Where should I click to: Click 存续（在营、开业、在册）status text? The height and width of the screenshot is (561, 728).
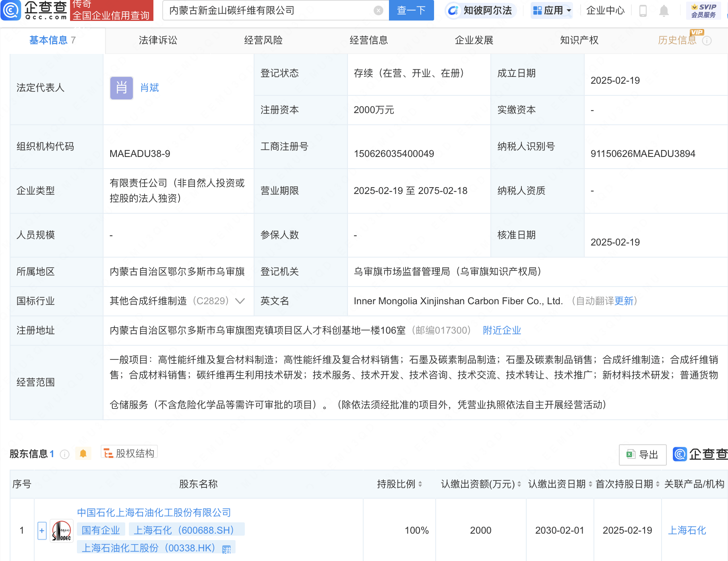[x=411, y=73]
